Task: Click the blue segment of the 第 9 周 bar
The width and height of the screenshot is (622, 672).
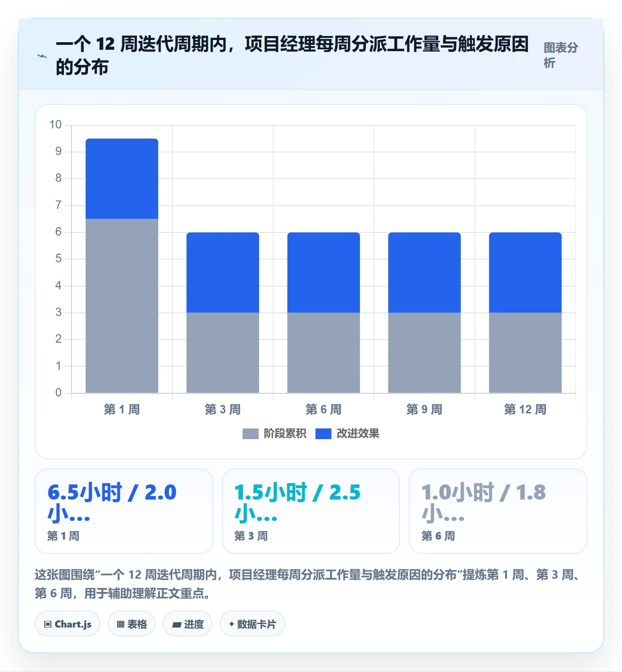Action: [424, 272]
